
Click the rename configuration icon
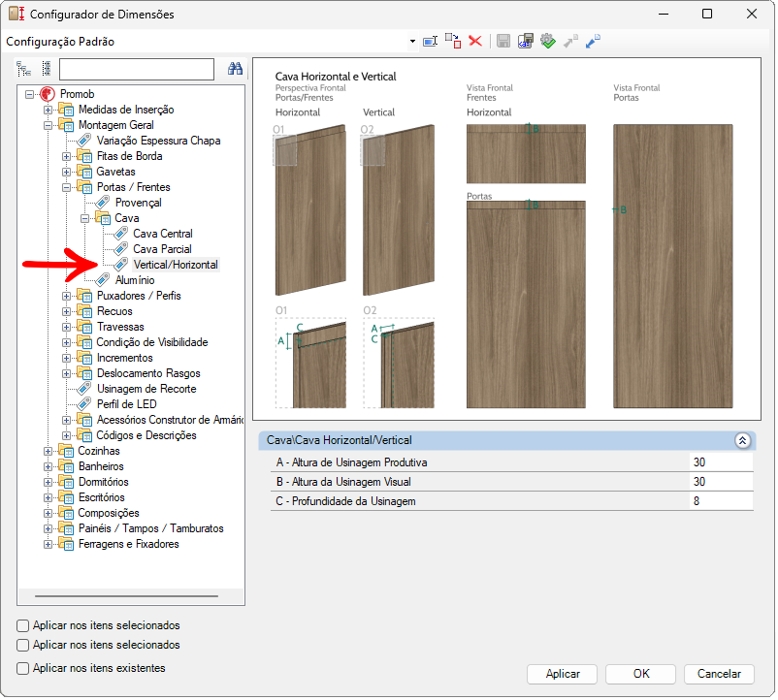432,41
